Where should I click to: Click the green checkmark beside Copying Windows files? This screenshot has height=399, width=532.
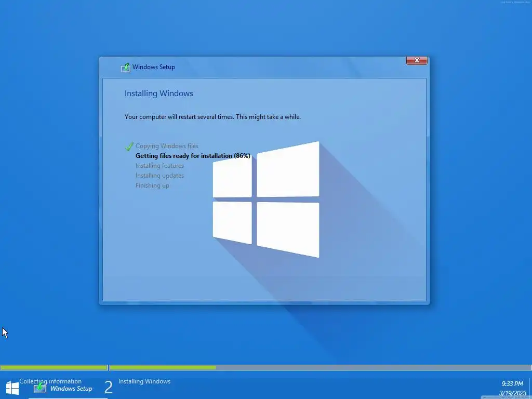click(129, 146)
